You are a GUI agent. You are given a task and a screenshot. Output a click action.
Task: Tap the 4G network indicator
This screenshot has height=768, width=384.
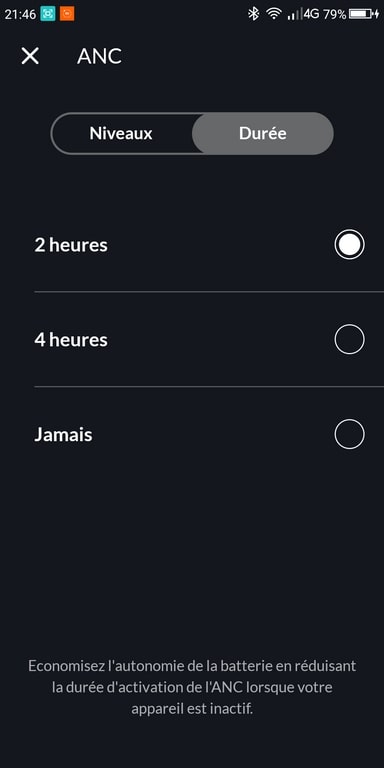click(311, 14)
